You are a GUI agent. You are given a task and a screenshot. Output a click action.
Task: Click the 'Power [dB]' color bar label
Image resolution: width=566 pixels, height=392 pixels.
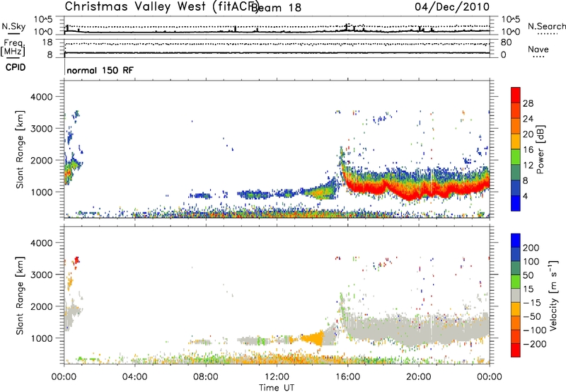[540, 149]
